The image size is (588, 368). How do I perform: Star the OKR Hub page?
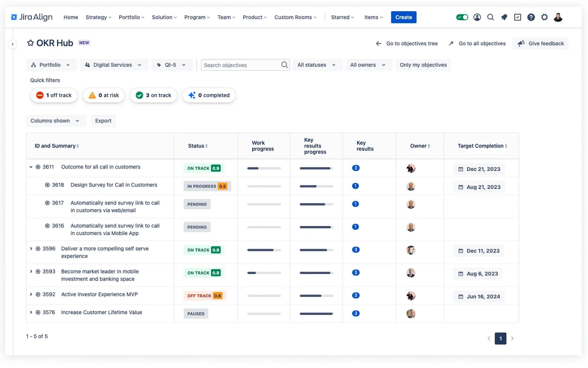pyautogui.click(x=30, y=43)
